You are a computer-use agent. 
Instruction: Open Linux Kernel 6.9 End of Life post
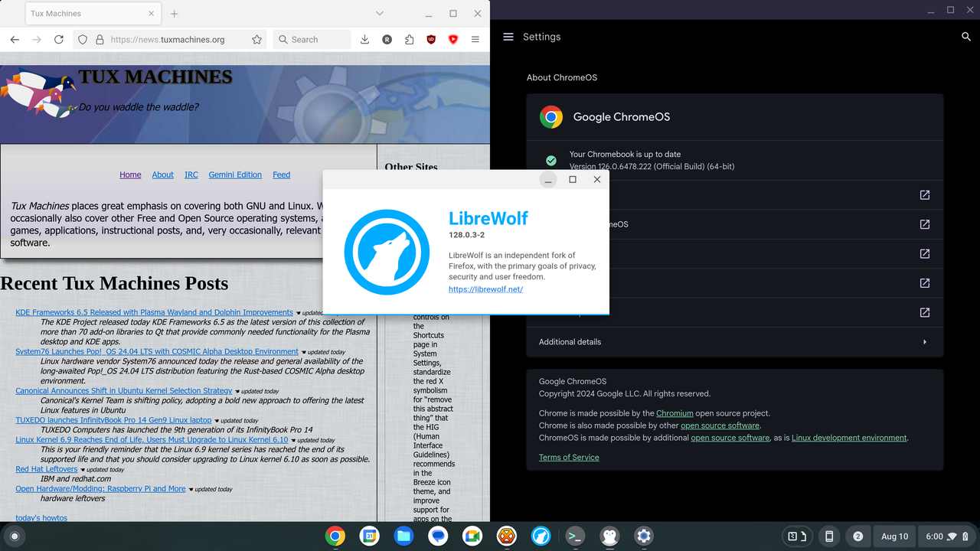(152, 439)
